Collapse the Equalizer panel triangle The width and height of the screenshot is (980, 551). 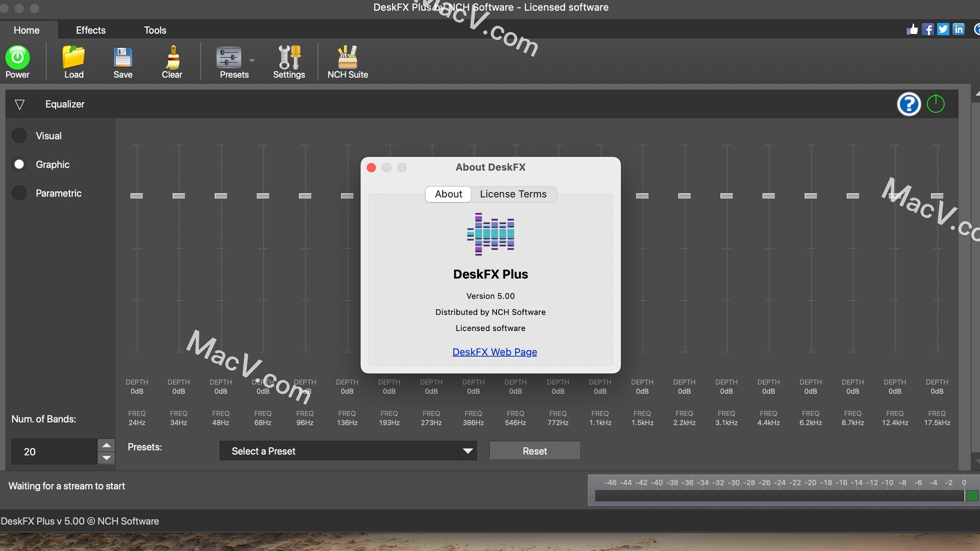coord(19,105)
